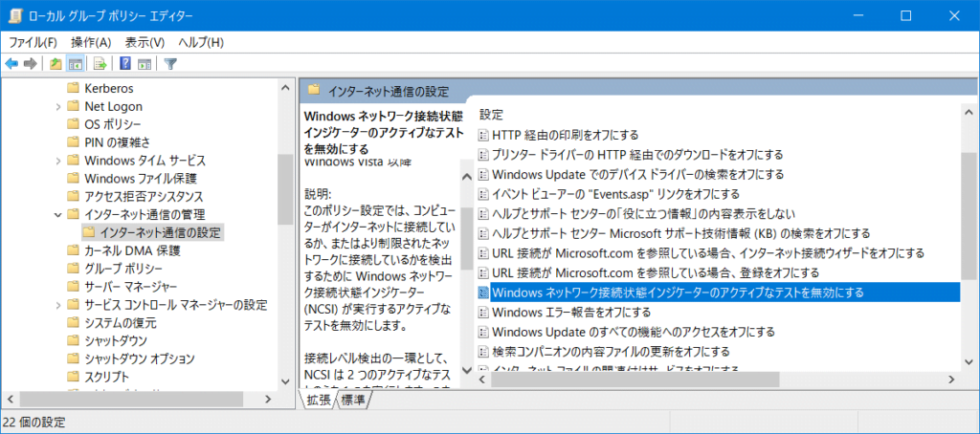This screenshot has height=434, width=980.
Task: Click settings list horizontal scroll-left arrow
Action: 482,380
